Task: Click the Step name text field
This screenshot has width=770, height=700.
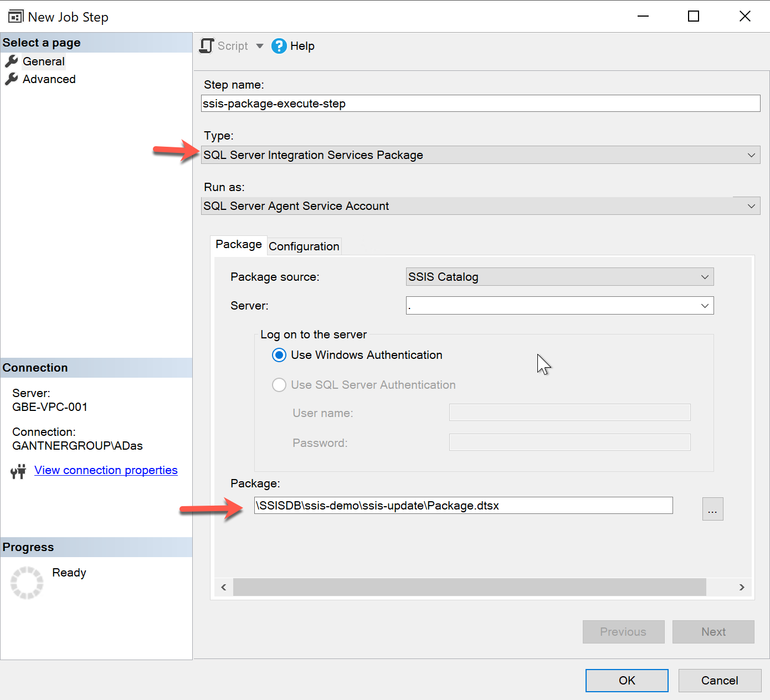Action: click(480, 104)
